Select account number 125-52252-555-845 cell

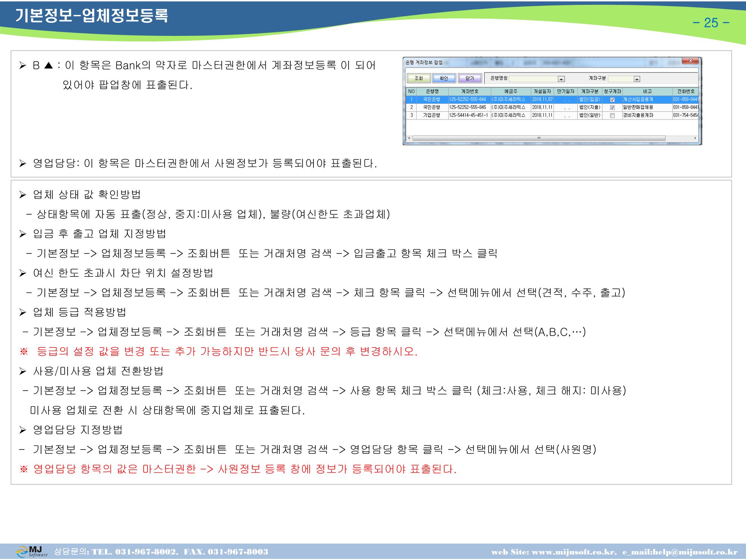[469, 108]
